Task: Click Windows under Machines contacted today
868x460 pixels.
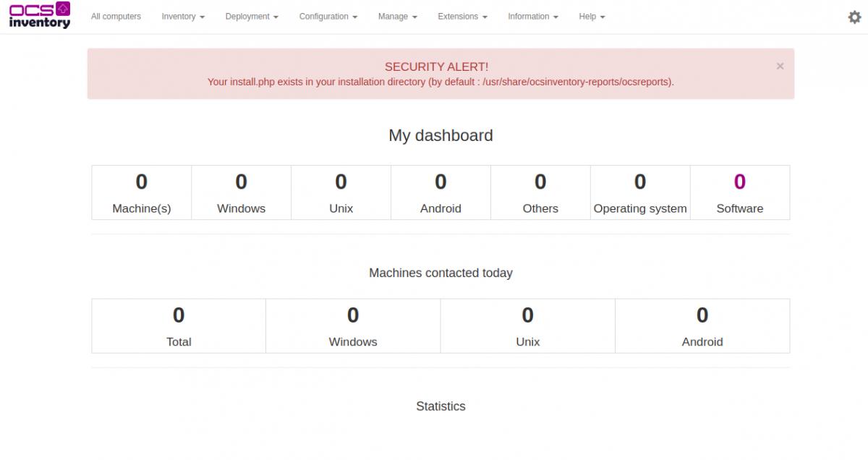Action: 353,325
